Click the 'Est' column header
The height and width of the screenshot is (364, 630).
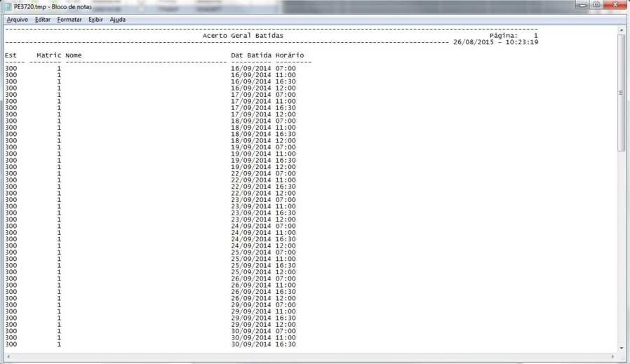pyautogui.click(x=11, y=55)
